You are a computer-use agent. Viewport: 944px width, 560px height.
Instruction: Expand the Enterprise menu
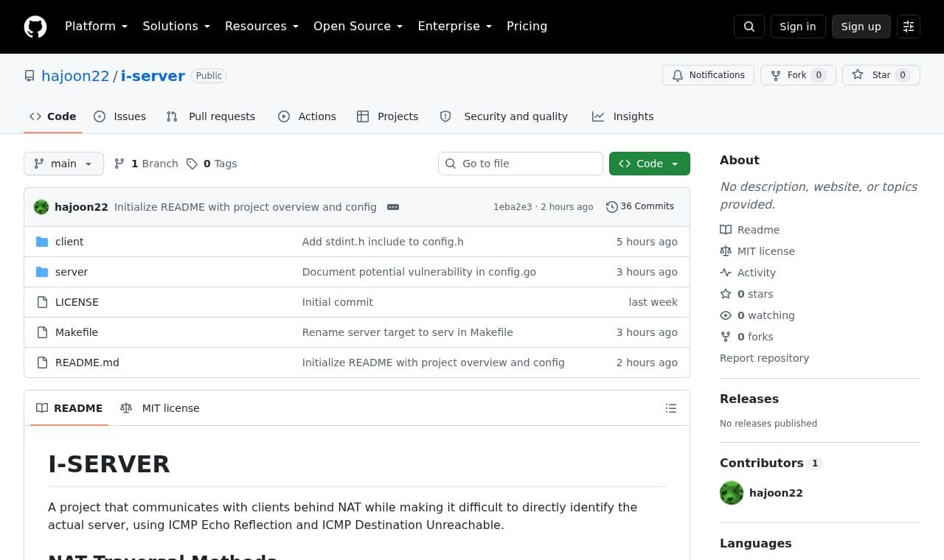[455, 27]
